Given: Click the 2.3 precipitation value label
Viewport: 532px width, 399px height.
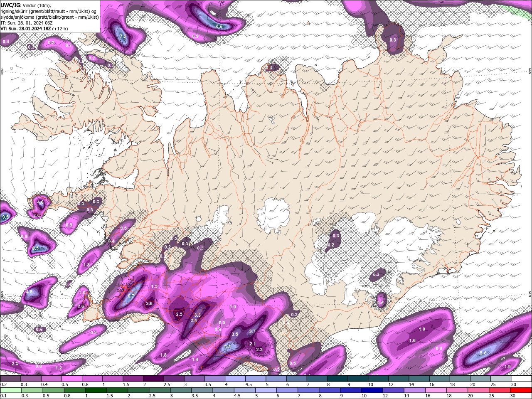Looking at the screenshot, I should pyautogui.click(x=259, y=350).
